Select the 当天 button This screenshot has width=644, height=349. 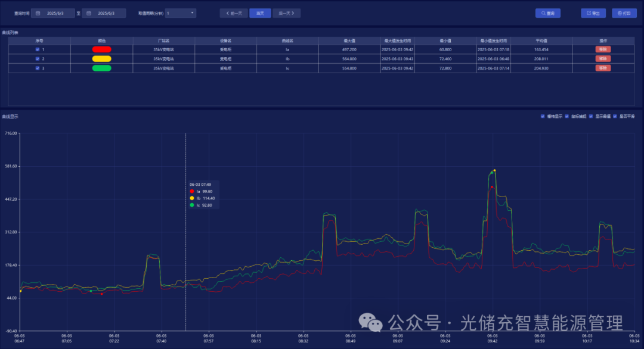point(261,13)
